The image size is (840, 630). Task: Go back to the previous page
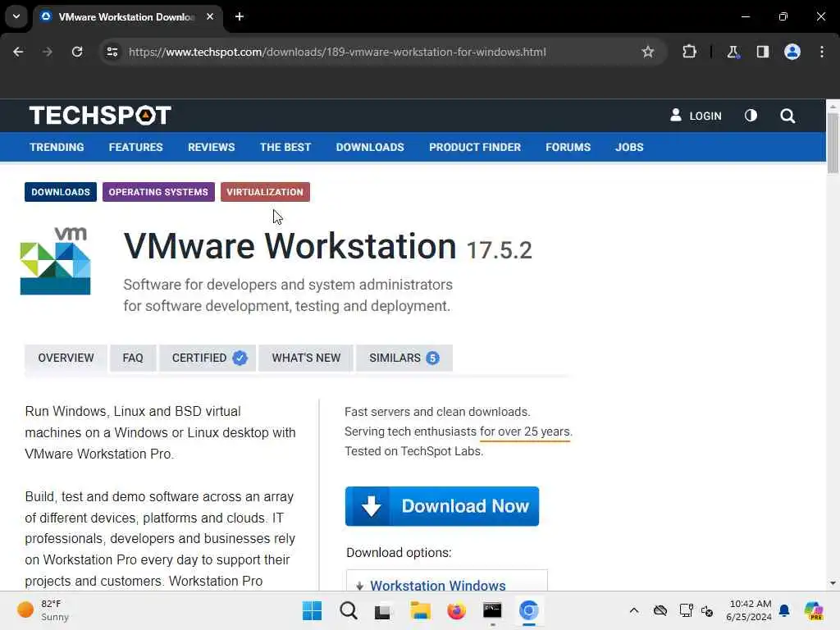[x=18, y=52]
